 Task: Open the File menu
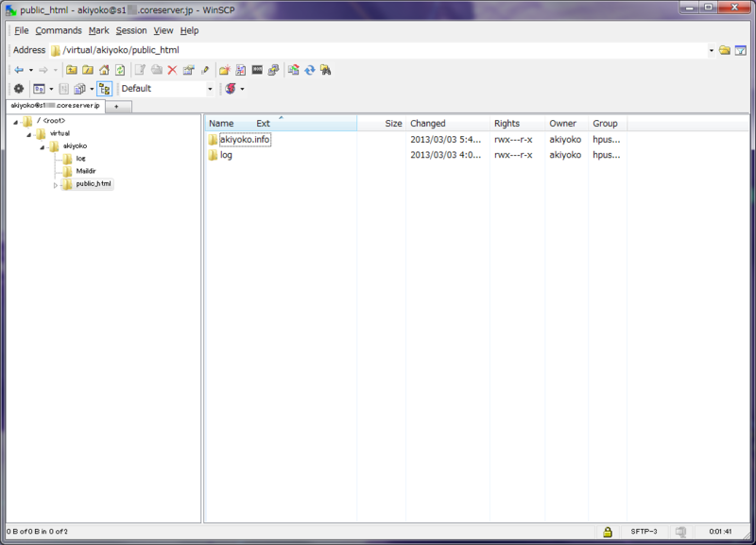point(21,30)
